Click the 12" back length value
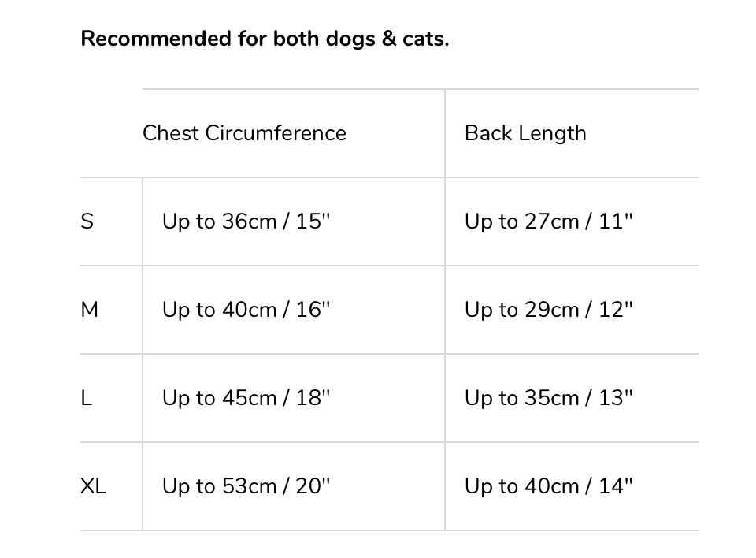The image size is (756, 558). coord(616,310)
